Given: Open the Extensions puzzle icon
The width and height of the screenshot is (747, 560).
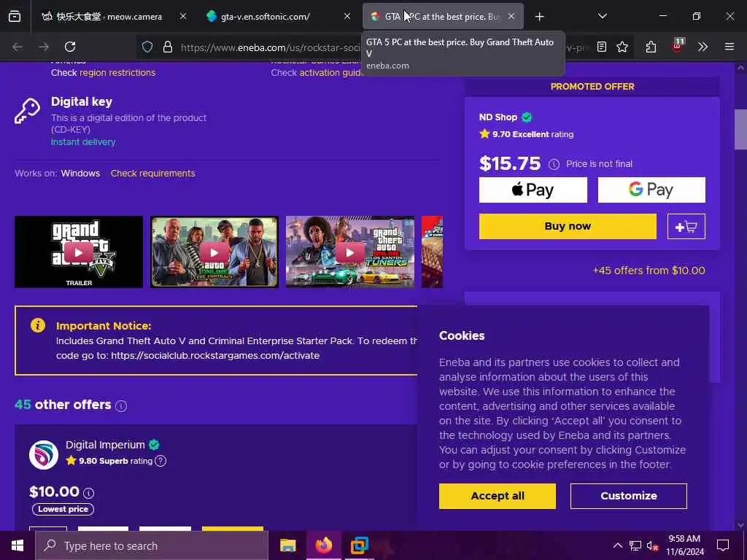Looking at the screenshot, I should (651, 47).
